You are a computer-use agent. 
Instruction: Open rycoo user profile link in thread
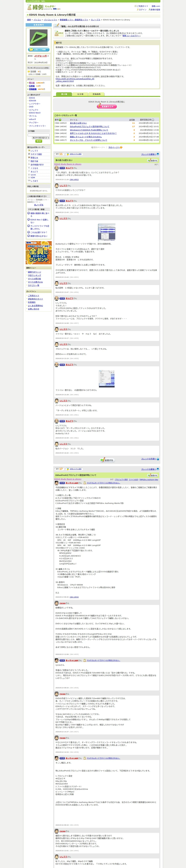pyautogui.click(x=62, y=603)
